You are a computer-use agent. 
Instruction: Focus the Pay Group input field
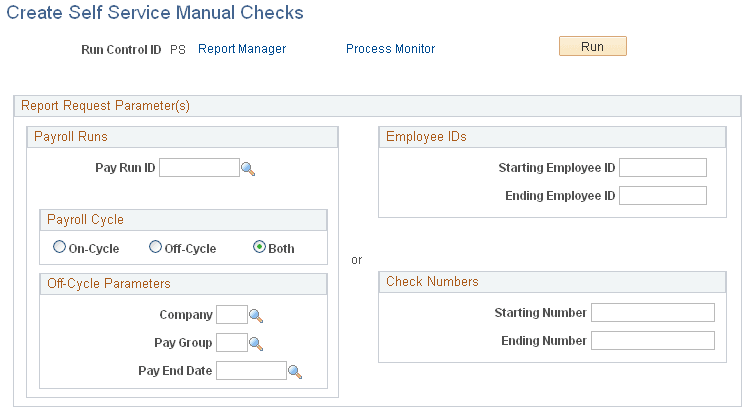pyautogui.click(x=232, y=343)
